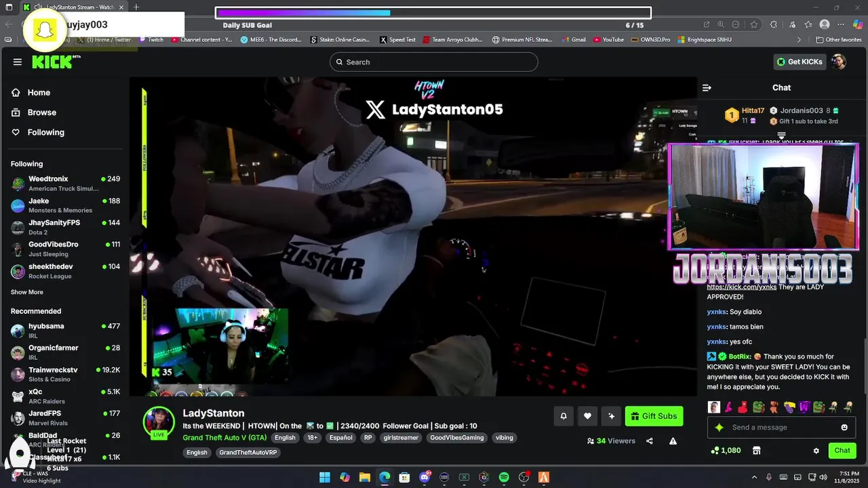This screenshot has width=868, height=488.
Task: Open the user profile avatar menu
Action: click(x=839, y=62)
